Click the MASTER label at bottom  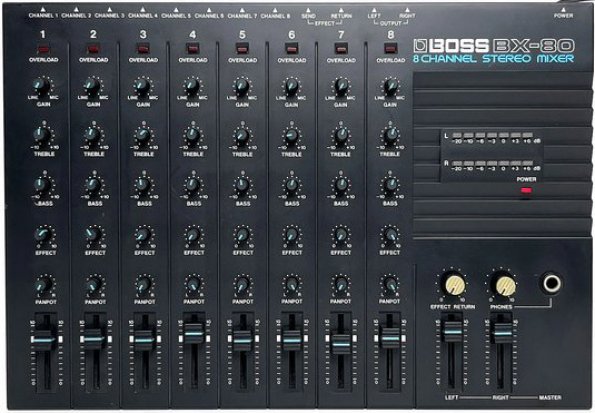pyautogui.click(x=550, y=397)
